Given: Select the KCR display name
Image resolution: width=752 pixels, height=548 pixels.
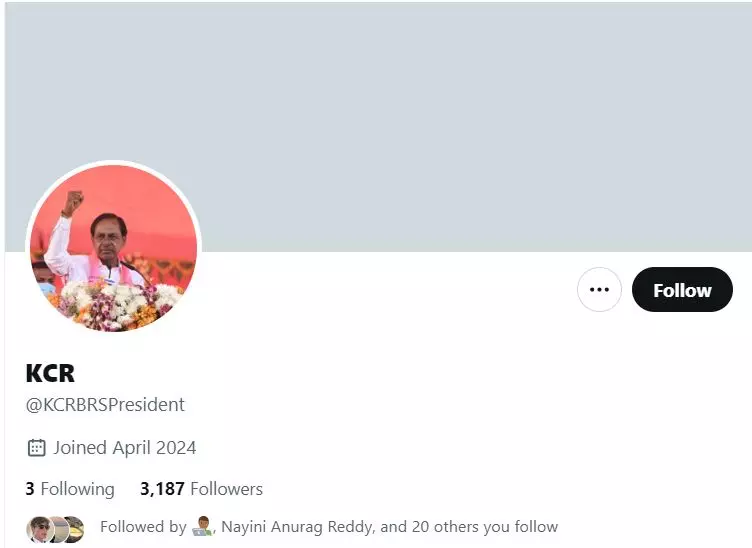Looking at the screenshot, I should click(x=50, y=373).
